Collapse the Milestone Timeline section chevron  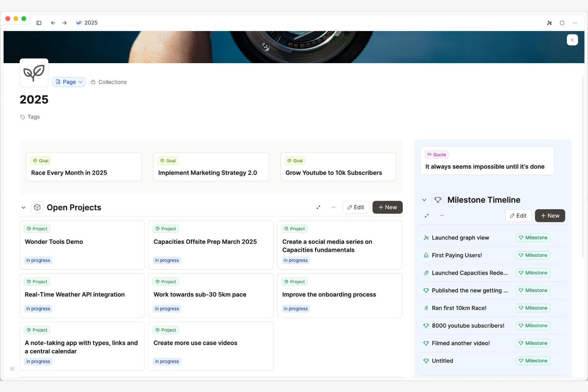424,200
